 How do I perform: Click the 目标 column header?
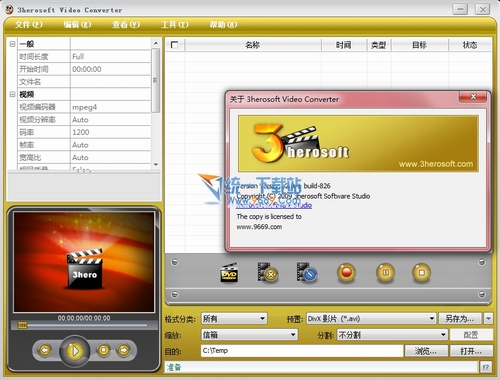click(420, 45)
